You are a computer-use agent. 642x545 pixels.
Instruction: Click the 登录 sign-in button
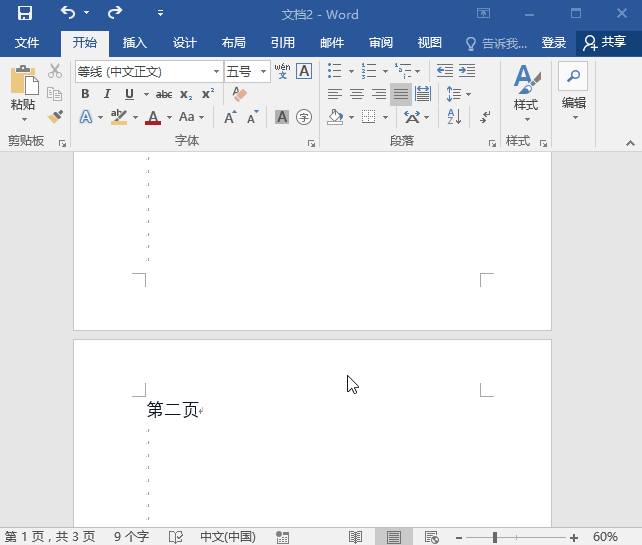(x=554, y=43)
